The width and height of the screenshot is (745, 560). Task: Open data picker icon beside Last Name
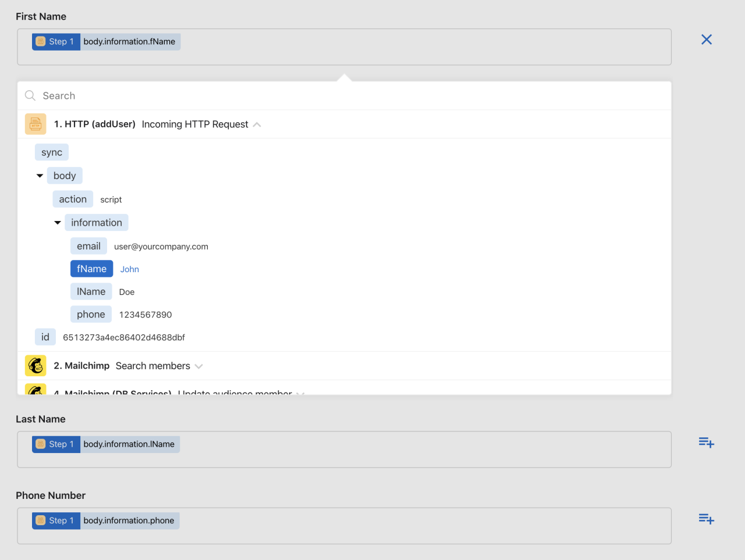(x=707, y=443)
